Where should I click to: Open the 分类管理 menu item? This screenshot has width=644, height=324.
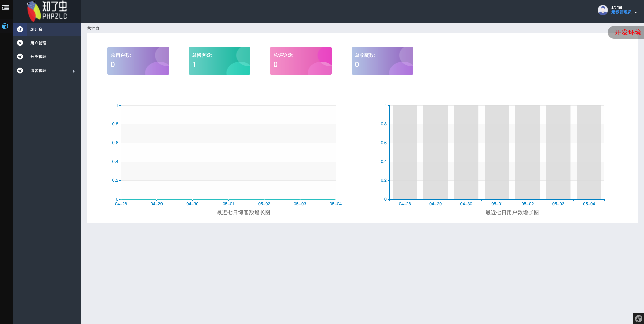(38, 57)
